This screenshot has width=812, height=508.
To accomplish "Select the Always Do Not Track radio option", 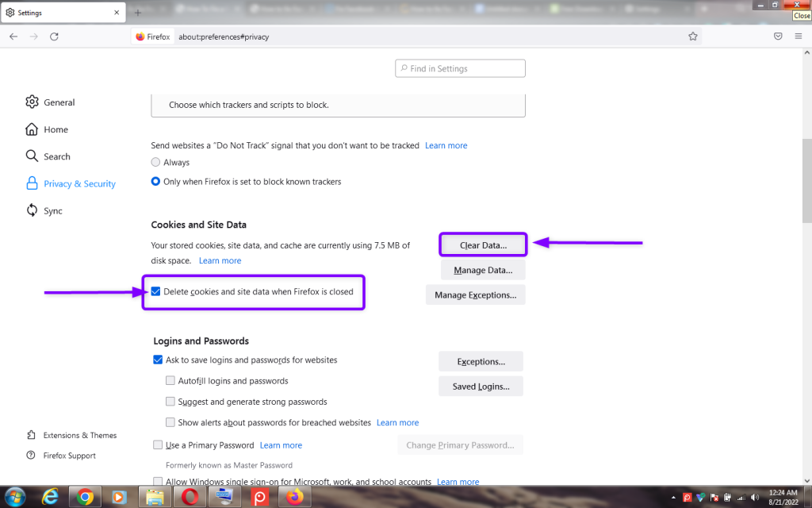I will coord(155,162).
